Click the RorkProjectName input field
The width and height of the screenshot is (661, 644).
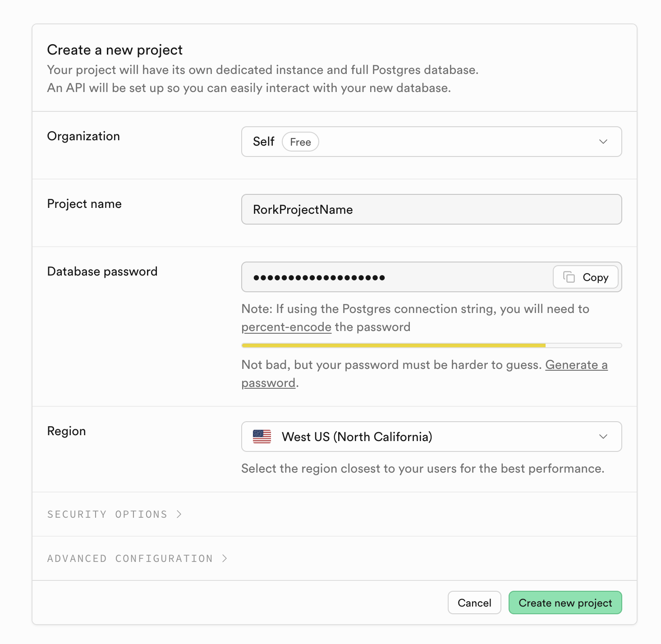pos(431,209)
